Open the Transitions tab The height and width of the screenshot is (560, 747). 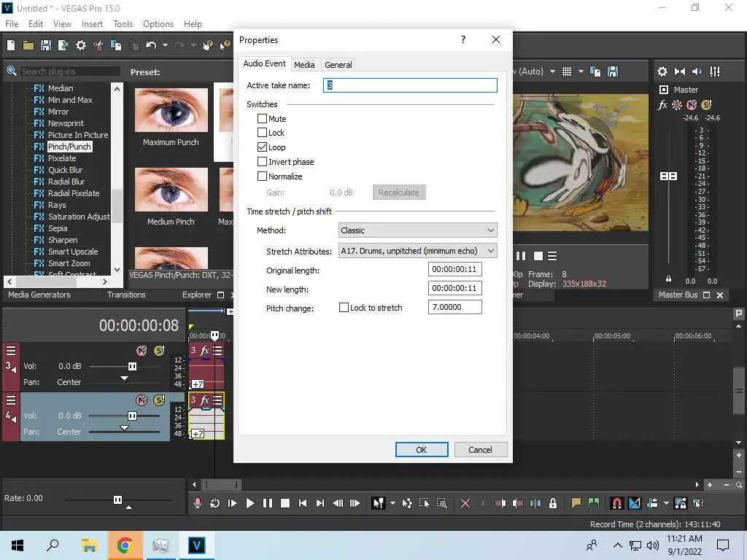coord(126,295)
